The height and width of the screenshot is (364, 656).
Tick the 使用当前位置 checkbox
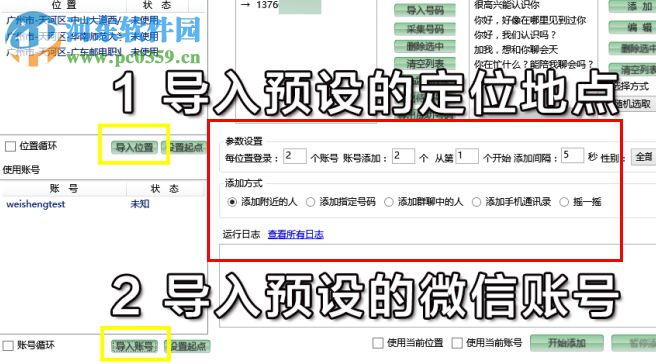[x=378, y=343]
